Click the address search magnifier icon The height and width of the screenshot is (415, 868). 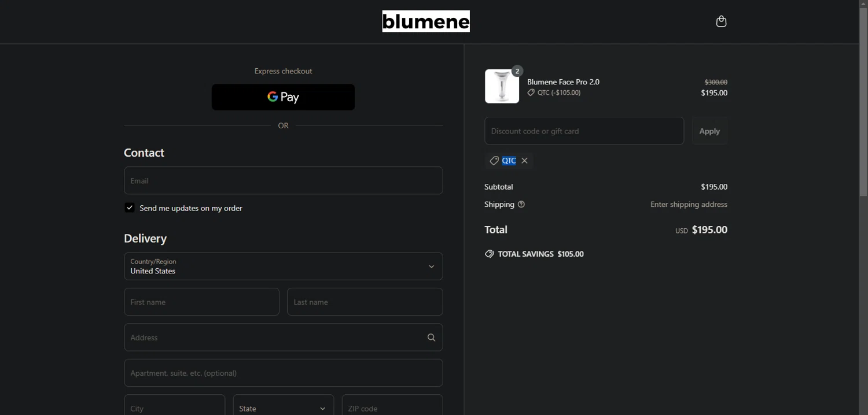[431, 338]
